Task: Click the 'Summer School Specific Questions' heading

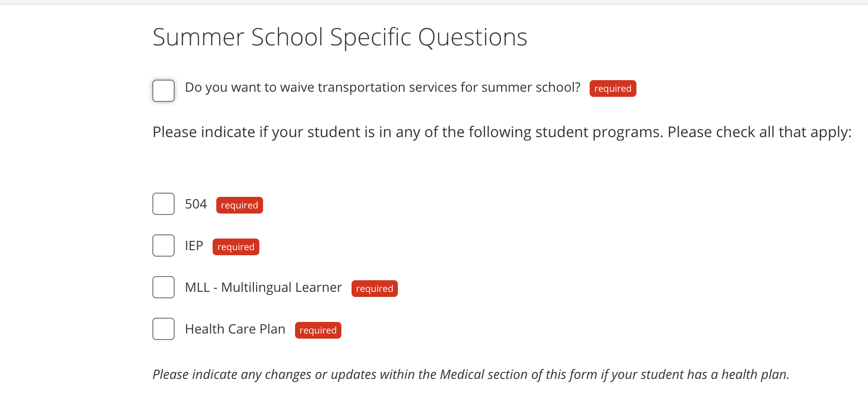Action: click(340, 37)
